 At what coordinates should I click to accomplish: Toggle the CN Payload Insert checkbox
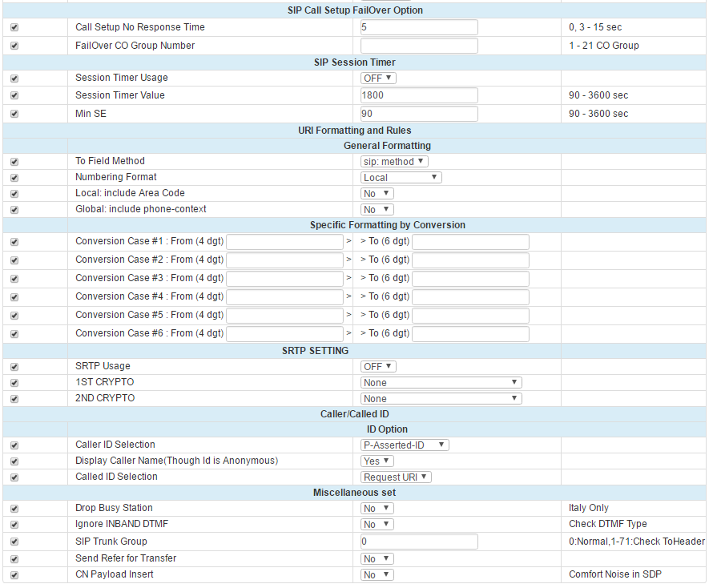[x=14, y=575]
